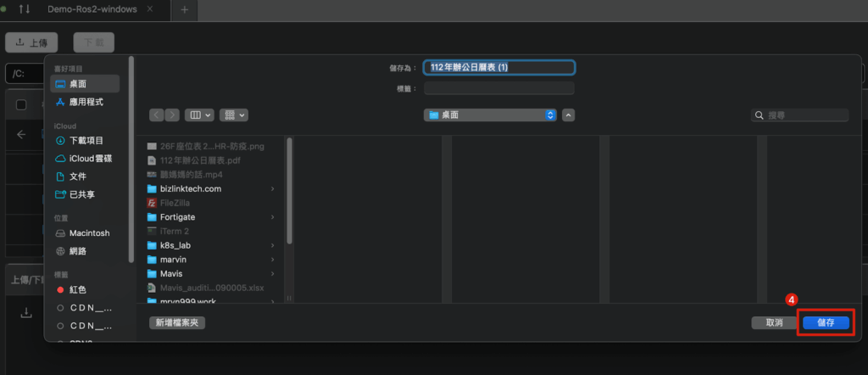Screen dimensions: 868x375
Task: Open 應用程式 in the sidebar
Action: tap(86, 102)
